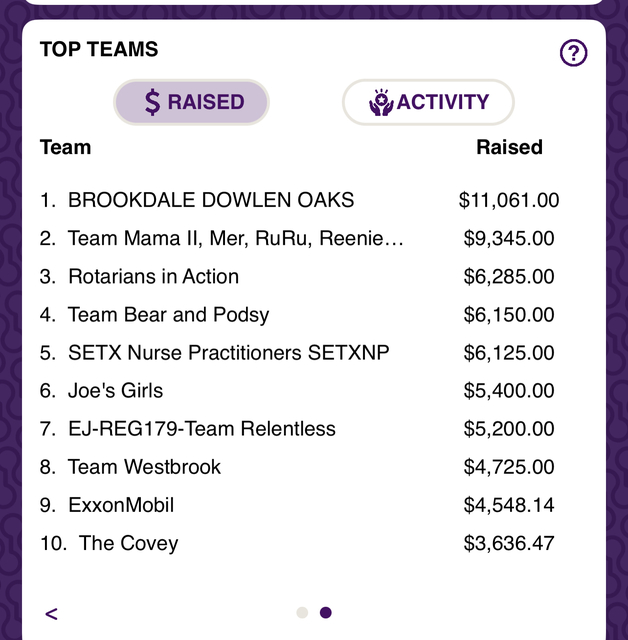
Task: Select the second pagination dot
Action: (x=326, y=613)
